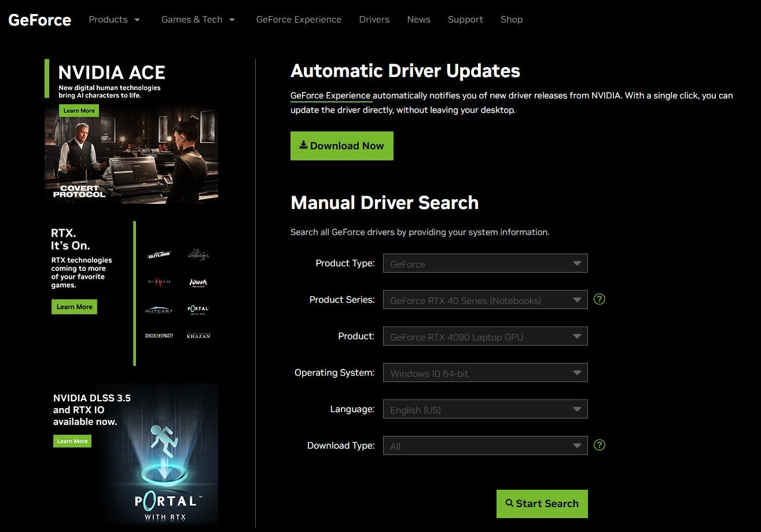This screenshot has height=532, width=761.
Task: Click the NVIDIA ACE banner heading
Action: (x=112, y=72)
